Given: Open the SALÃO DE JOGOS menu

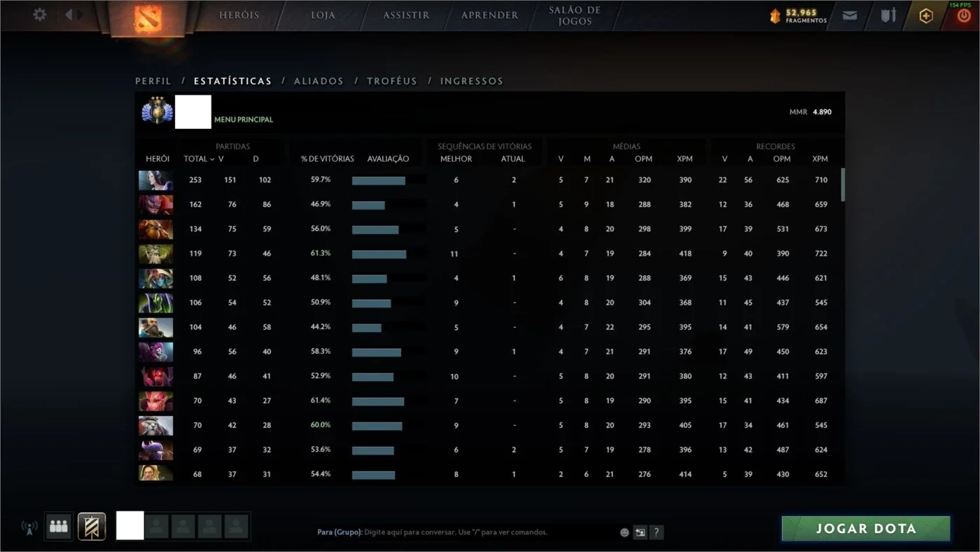Looking at the screenshot, I should (575, 15).
